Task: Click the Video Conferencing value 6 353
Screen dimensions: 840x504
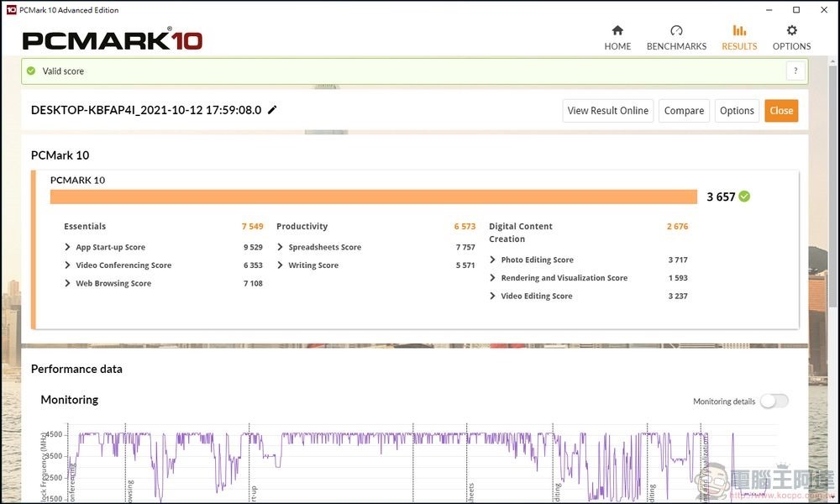Action: 253,265
